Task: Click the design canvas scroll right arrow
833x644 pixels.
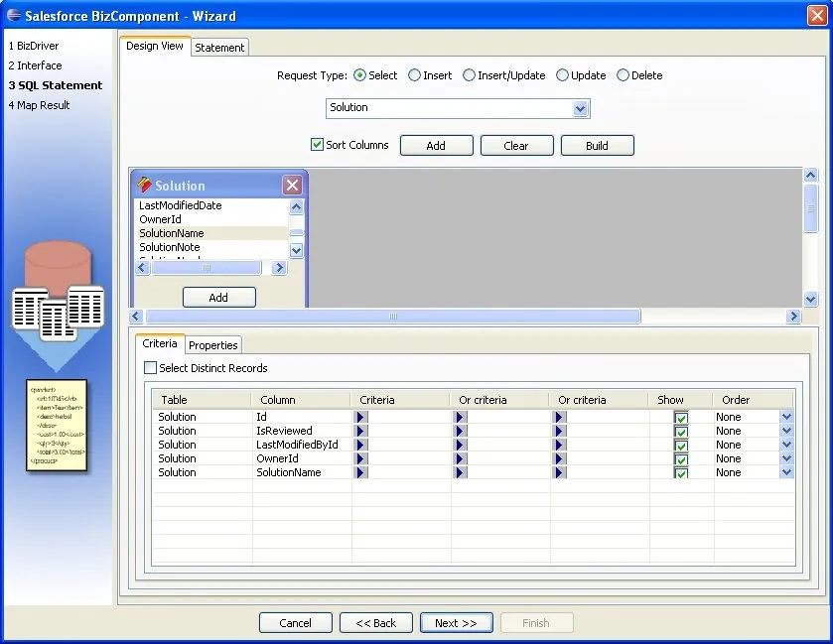Action: point(793,317)
